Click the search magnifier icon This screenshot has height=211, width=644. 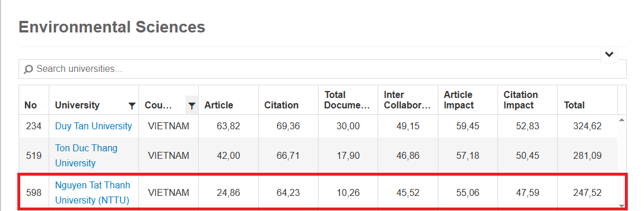(x=28, y=69)
